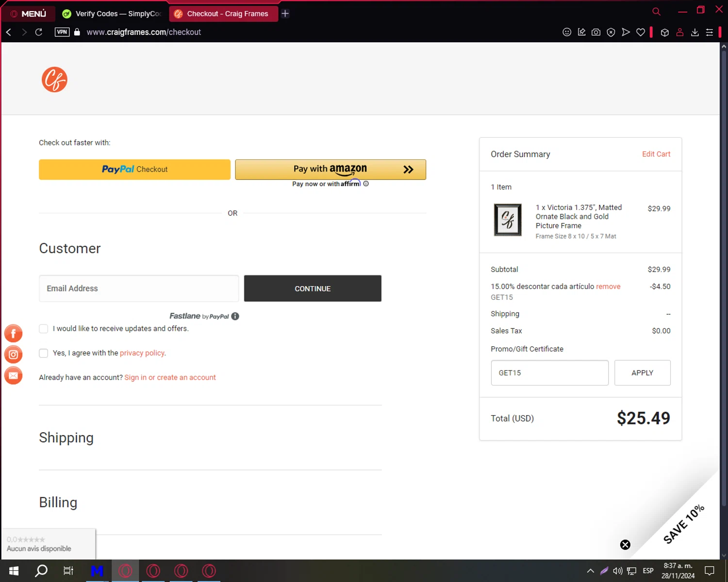The width and height of the screenshot is (728, 582).
Task: Open the extensions cube icon
Action: click(665, 32)
